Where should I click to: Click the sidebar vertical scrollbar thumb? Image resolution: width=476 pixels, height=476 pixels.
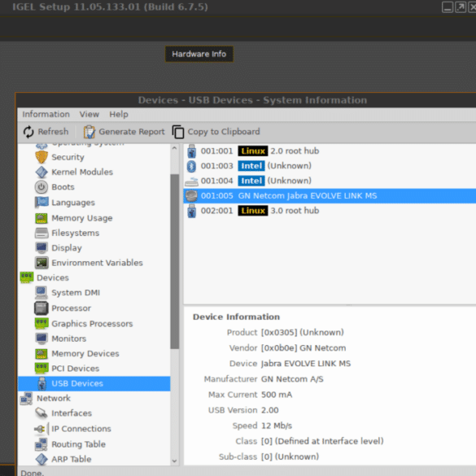coord(175,262)
